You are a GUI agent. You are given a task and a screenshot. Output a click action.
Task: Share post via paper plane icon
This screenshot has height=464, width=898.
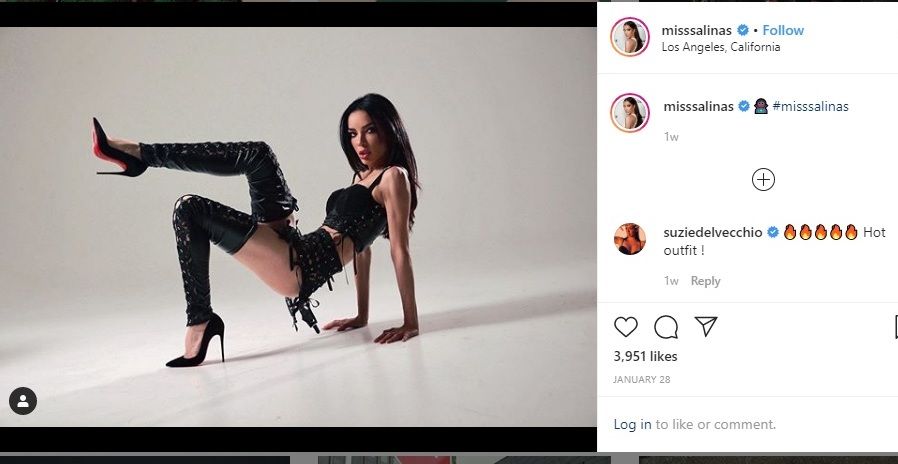pyautogui.click(x=706, y=327)
